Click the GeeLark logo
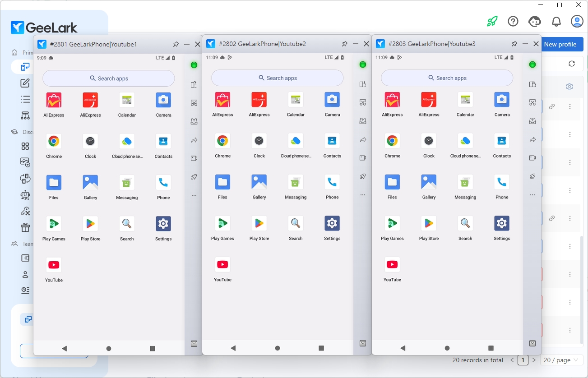 (x=44, y=28)
